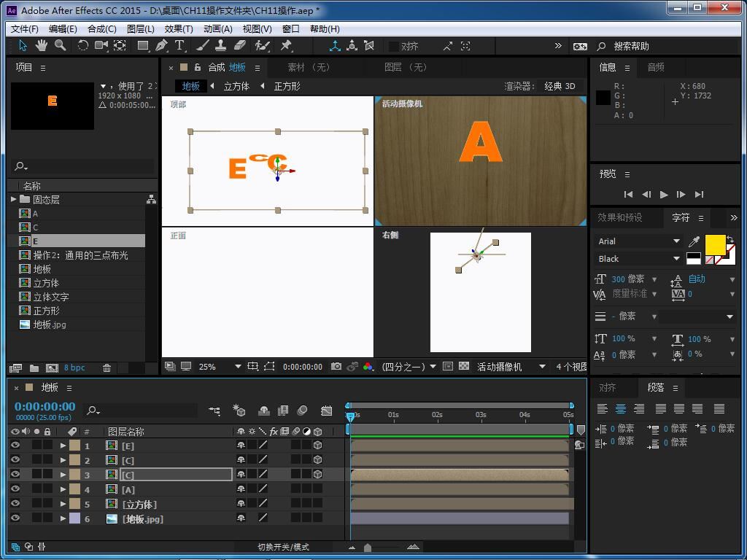The image size is (747, 560).
Task: Select the Unified Camera tool
Action: 101,46
